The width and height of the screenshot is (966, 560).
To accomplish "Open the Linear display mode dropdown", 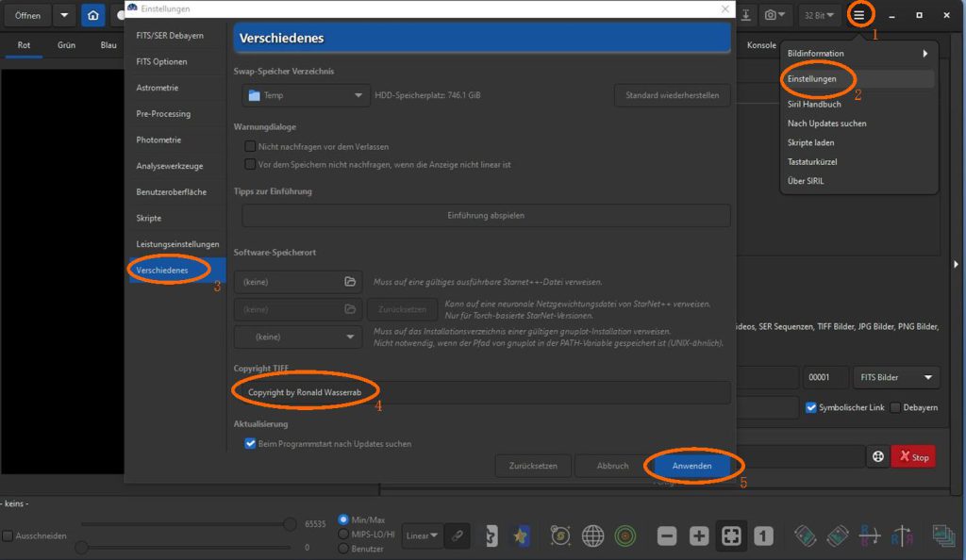I will (421, 535).
